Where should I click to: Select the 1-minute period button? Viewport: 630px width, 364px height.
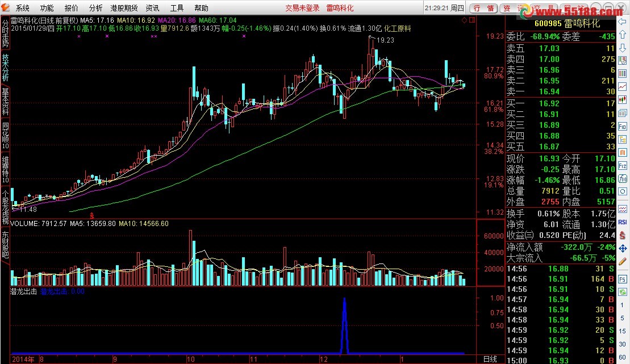(x=623, y=305)
